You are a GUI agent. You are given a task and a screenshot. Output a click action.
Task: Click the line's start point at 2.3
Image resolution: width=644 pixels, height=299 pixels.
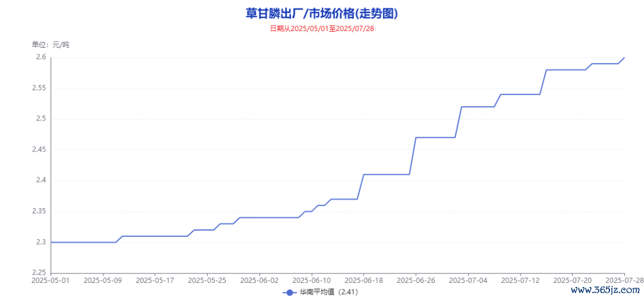click(51, 242)
